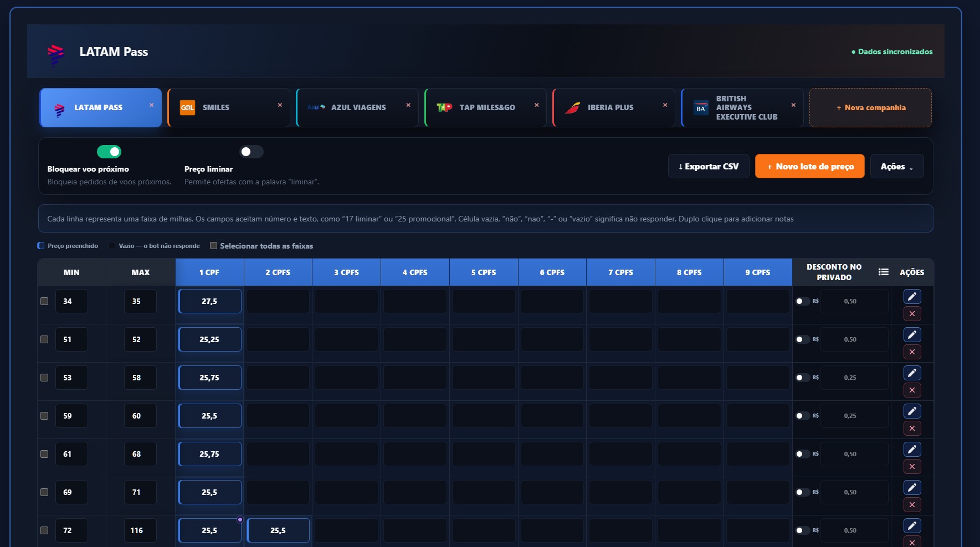Delete the 69–71 miles row
Viewport: 980px width, 547px height.
click(912, 505)
